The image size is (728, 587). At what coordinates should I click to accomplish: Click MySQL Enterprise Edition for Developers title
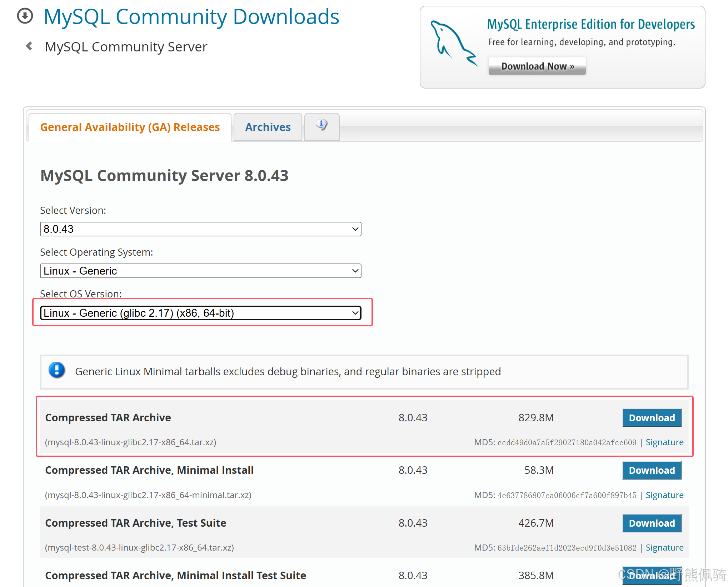tap(591, 24)
